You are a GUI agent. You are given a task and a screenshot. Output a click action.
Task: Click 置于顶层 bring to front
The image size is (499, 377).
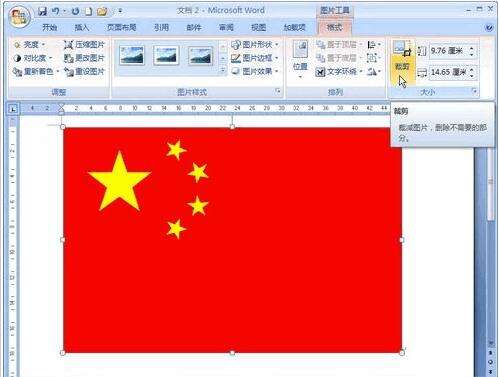tap(339, 44)
